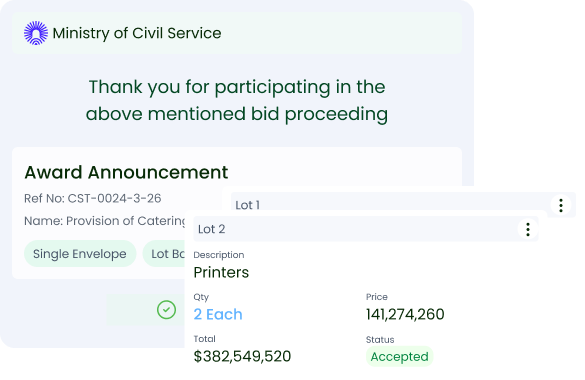
Task: Click the Printers description text
Action: click(x=221, y=272)
